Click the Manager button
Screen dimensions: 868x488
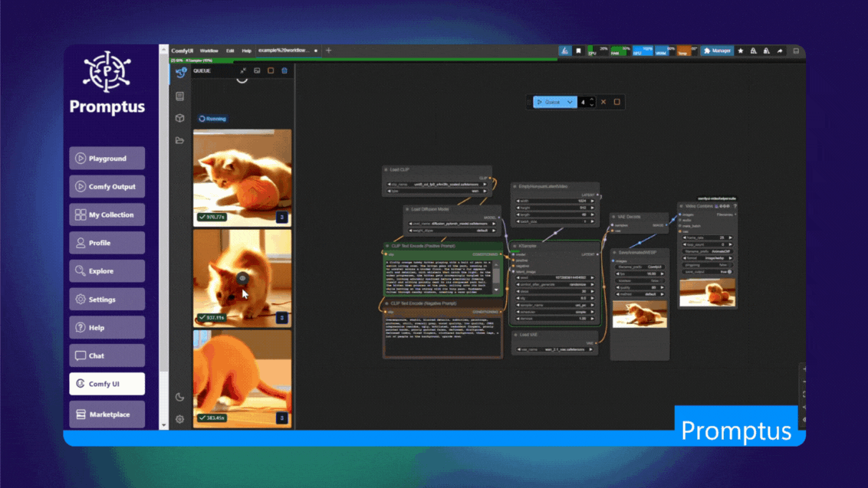717,51
